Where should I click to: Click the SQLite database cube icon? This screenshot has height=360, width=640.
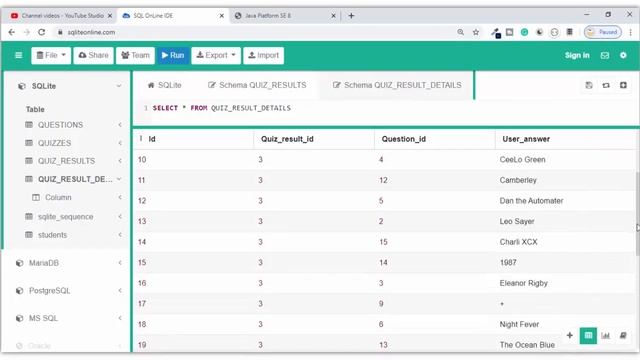coord(22,86)
